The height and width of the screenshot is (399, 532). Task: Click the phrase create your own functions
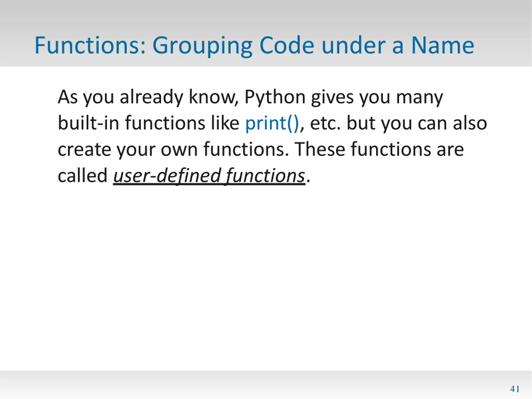pos(173,149)
